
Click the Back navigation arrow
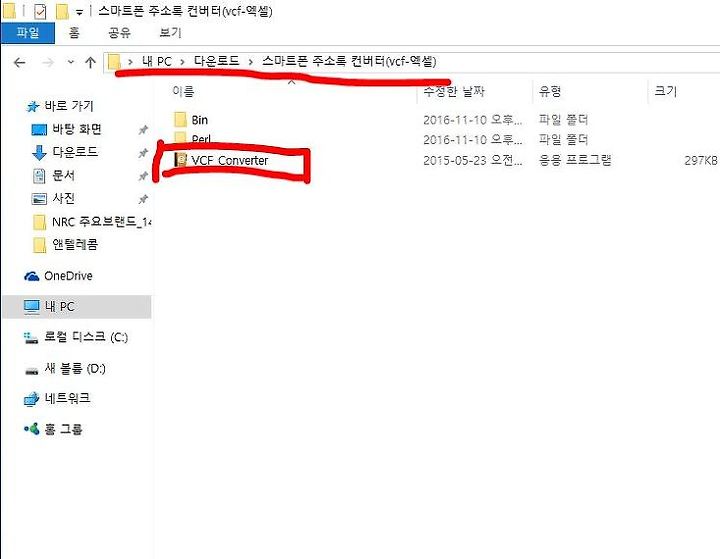pos(19,62)
